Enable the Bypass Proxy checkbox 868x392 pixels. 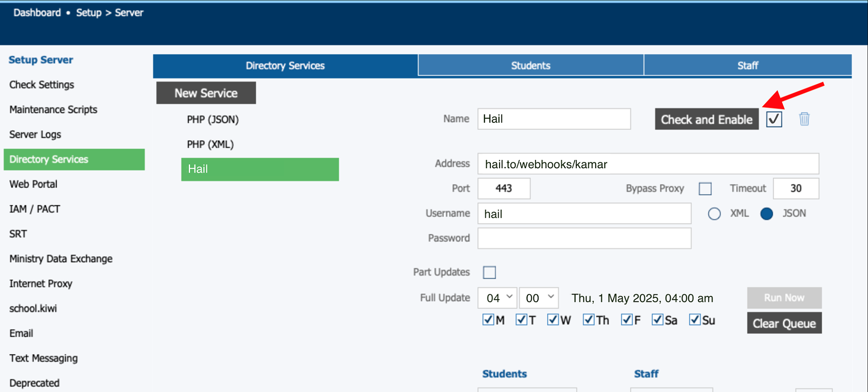click(705, 189)
